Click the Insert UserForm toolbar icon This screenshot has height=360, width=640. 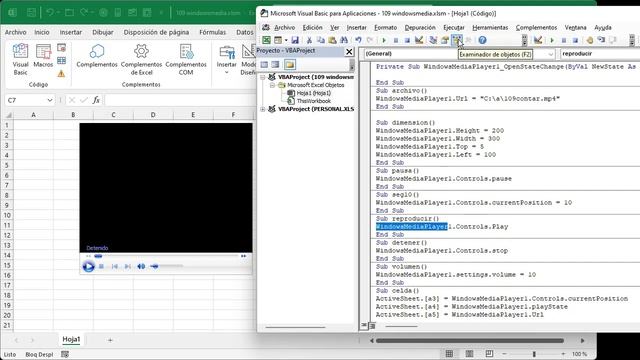(278, 40)
